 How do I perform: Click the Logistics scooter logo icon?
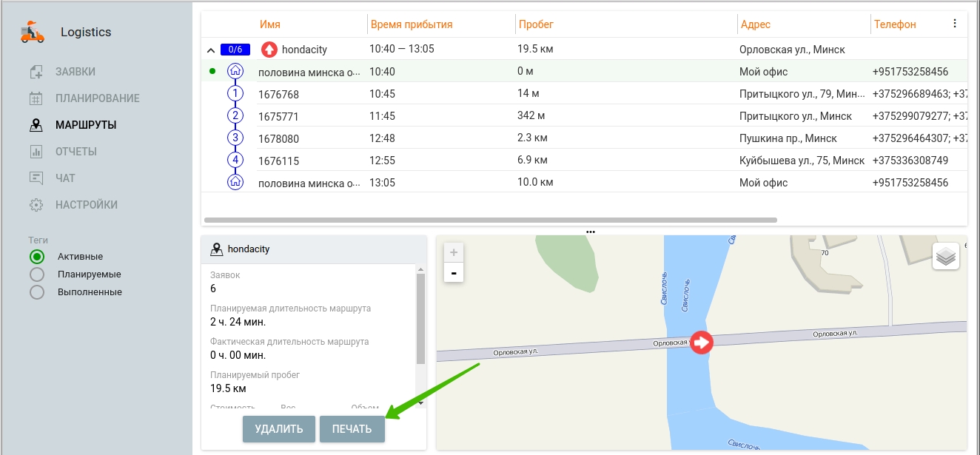coord(33,33)
